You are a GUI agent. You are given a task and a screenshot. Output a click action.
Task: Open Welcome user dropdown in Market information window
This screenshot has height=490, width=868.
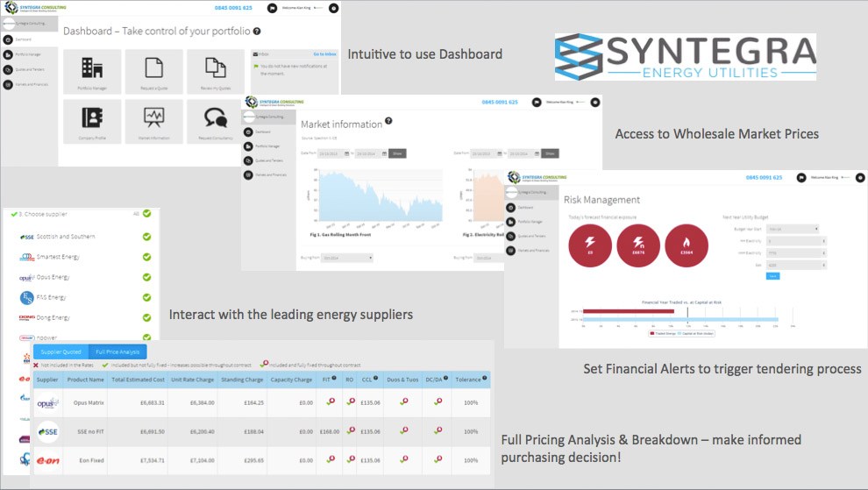click(x=566, y=103)
